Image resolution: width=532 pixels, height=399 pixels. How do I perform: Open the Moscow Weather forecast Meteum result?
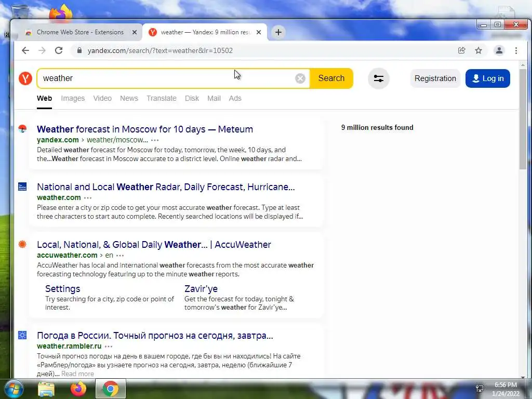click(145, 129)
